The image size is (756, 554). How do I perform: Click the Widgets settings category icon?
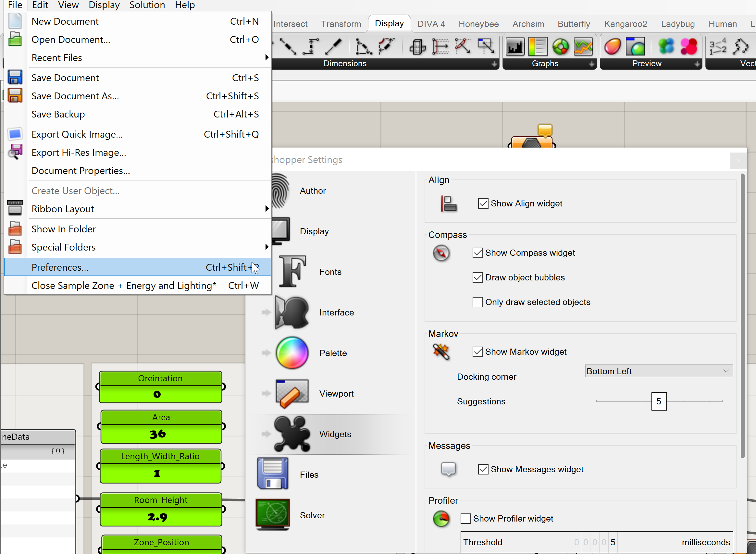tap(292, 434)
